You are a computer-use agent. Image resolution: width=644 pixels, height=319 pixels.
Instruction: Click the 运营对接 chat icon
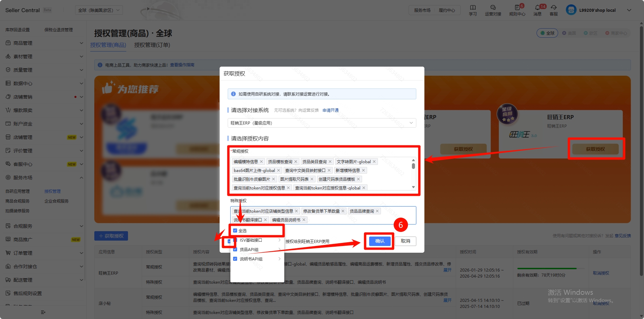[493, 8]
